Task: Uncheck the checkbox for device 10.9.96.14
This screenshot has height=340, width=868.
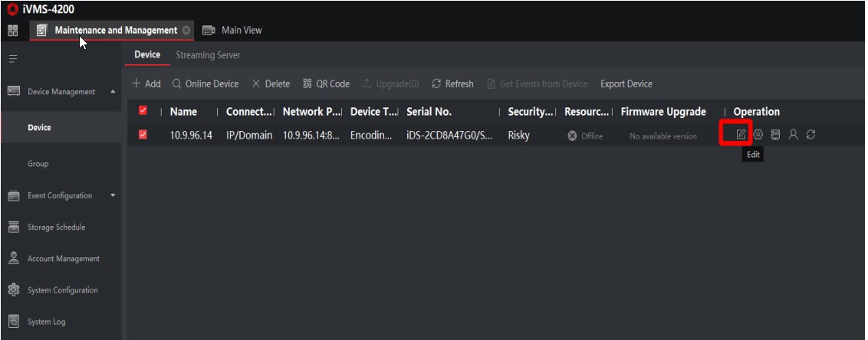Action: pos(143,136)
